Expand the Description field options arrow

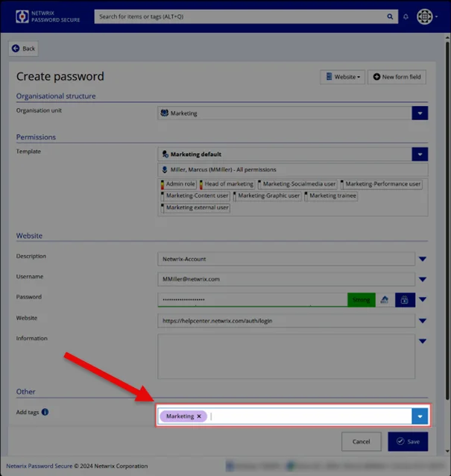click(423, 259)
